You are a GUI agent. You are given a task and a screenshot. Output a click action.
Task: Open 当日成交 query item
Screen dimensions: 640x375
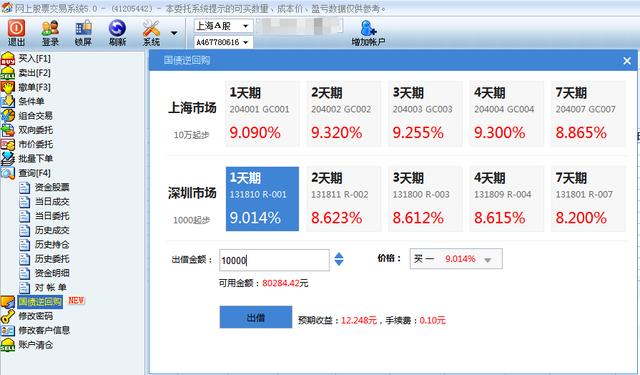52,202
